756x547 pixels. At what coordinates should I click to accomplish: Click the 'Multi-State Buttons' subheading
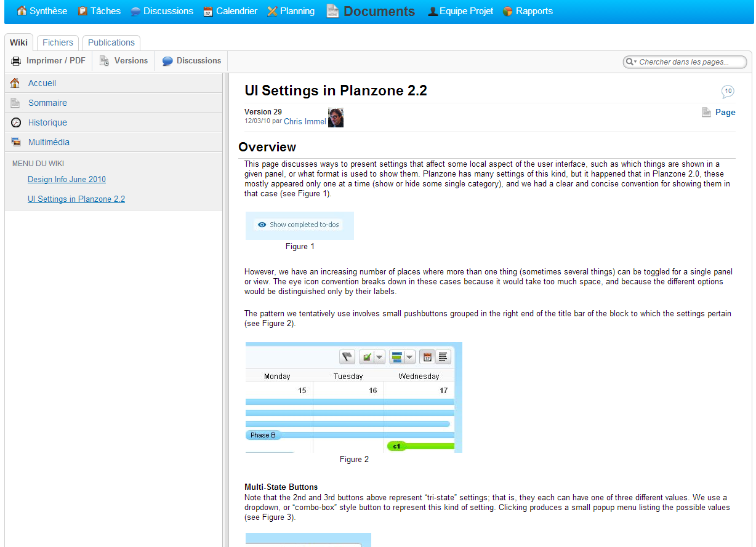pyautogui.click(x=281, y=487)
